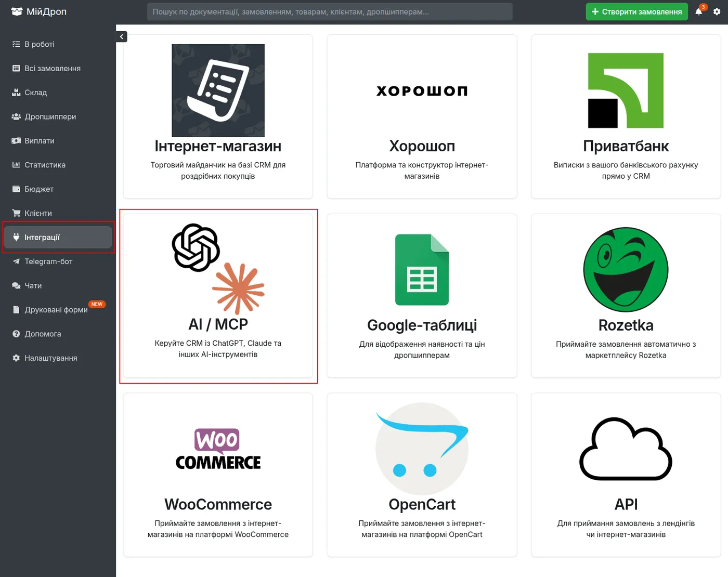Viewport: 728px width, 577px height.
Task: Open the 'В роботі' menu item
Action: (58, 44)
